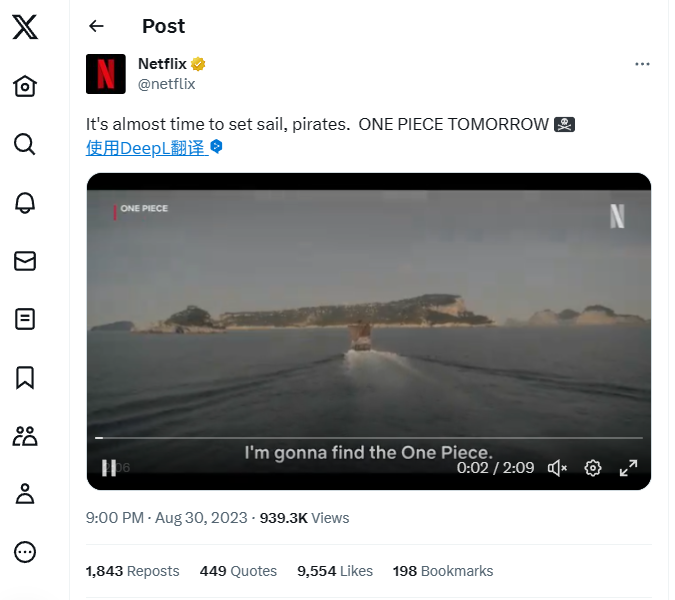The height and width of the screenshot is (600, 675).
Task: Go to X home via logo
Action: (25, 27)
